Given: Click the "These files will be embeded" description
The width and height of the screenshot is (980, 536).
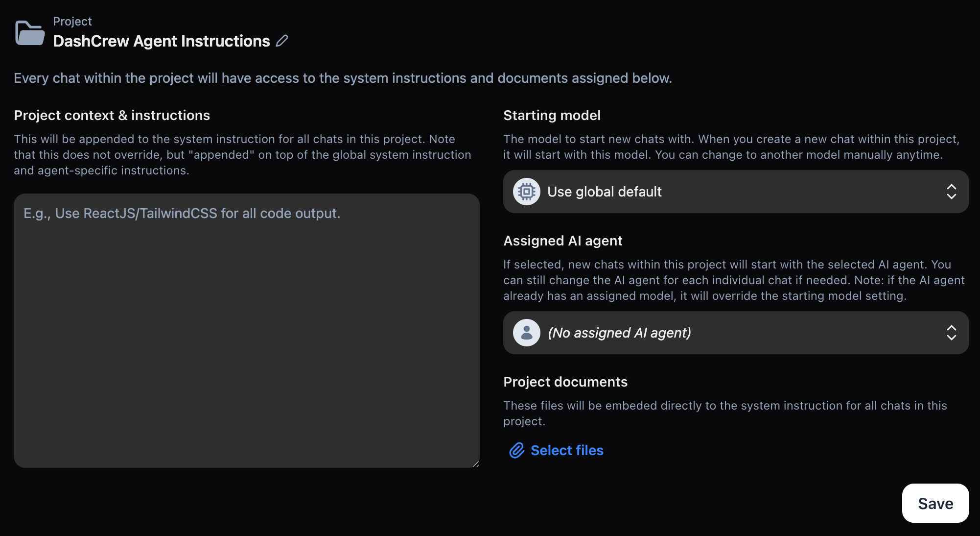Looking at the screenshot, I should pos(725,414).
